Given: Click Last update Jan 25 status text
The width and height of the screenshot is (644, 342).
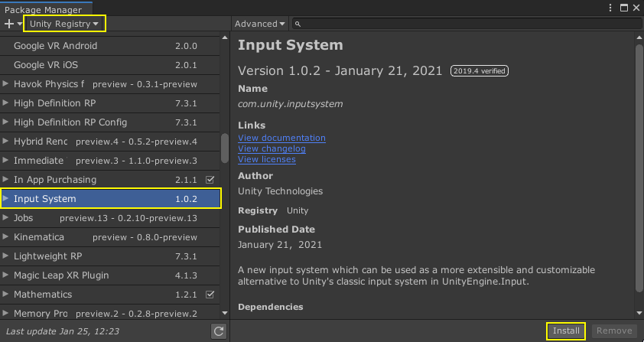Looking at the screenshot, I should 63,331.
